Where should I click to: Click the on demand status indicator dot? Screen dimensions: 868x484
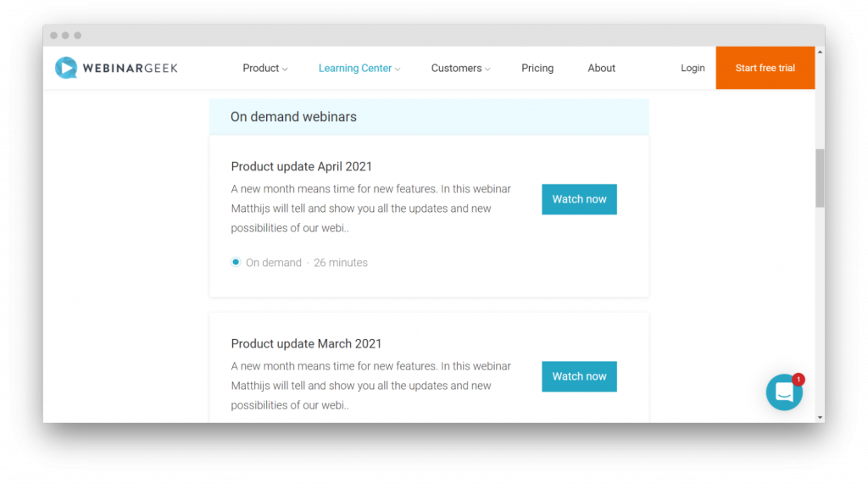[236, 263]
